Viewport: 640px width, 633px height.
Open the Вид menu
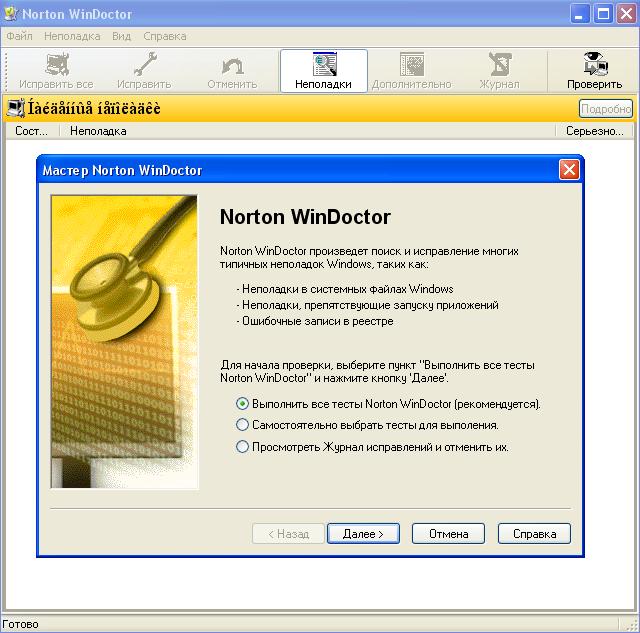point(122,36)
